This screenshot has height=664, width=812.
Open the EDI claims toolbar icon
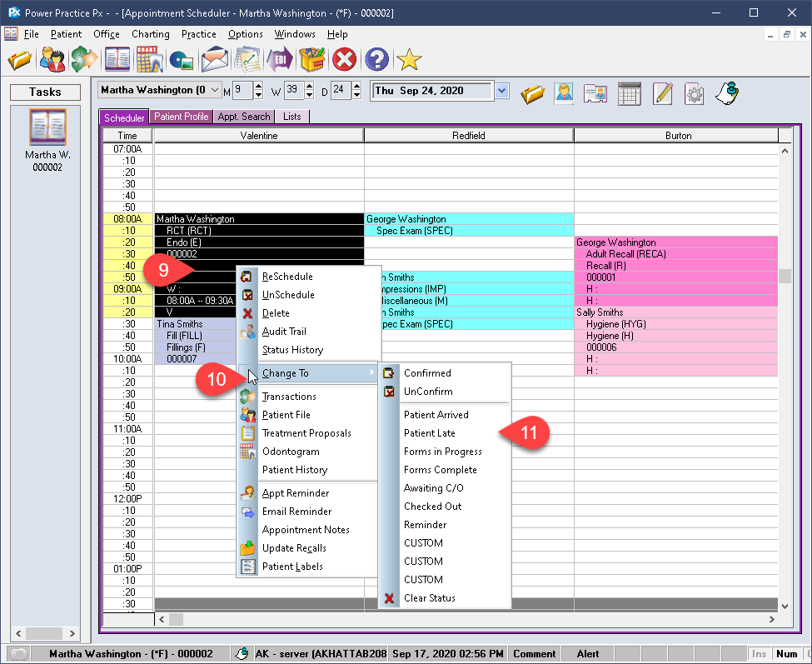point(280,59)
